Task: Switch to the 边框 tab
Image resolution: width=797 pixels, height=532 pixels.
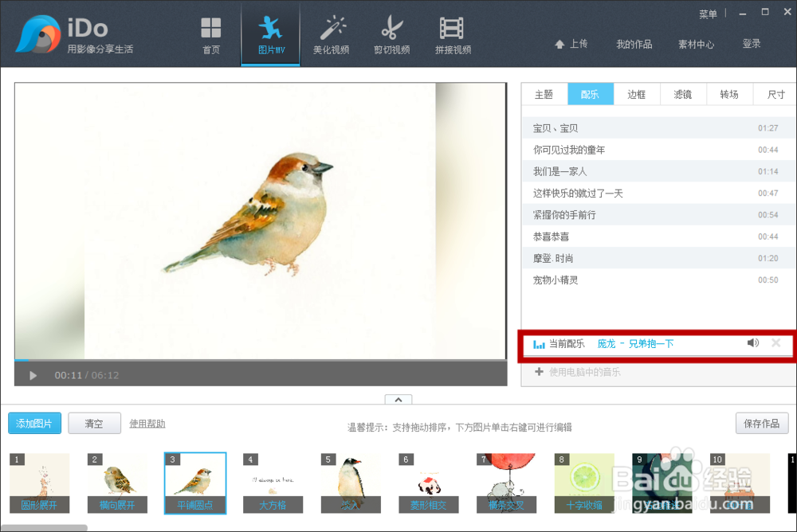Action: 636,94
